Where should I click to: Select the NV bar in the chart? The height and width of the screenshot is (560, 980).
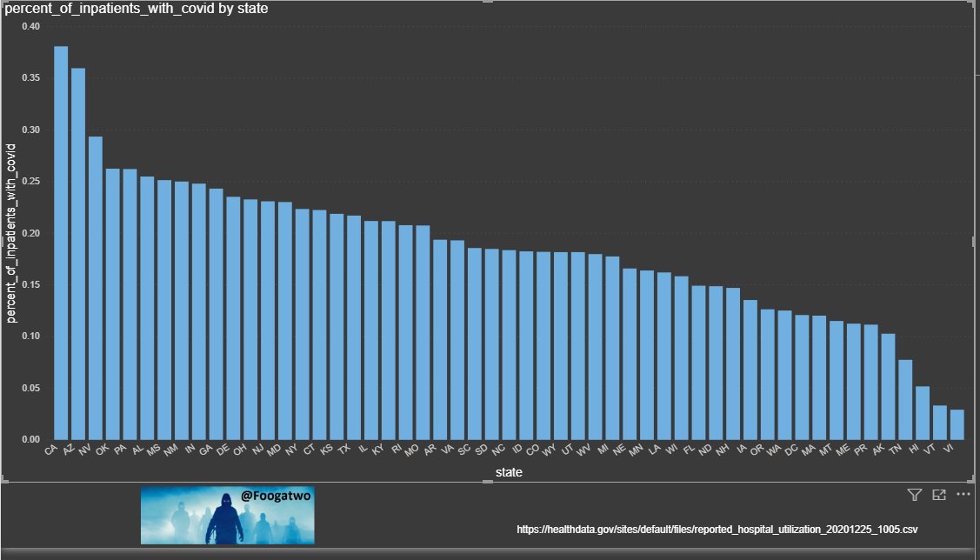[x=96, y=287]
